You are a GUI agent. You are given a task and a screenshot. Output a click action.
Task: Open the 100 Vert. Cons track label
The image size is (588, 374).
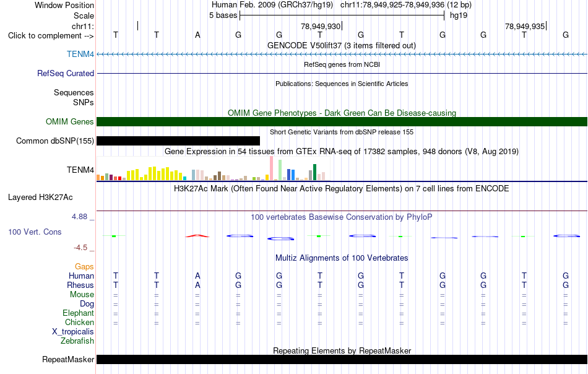35,232
